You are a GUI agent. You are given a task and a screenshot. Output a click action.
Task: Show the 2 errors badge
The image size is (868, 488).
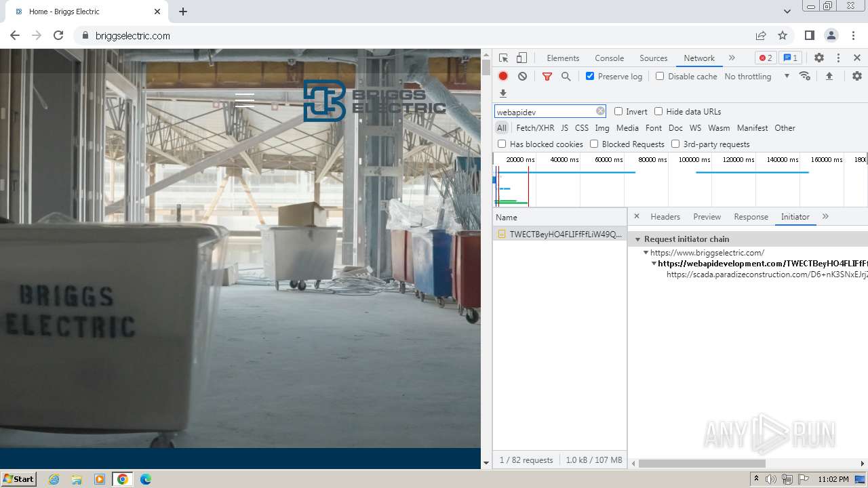click(766, 58)
